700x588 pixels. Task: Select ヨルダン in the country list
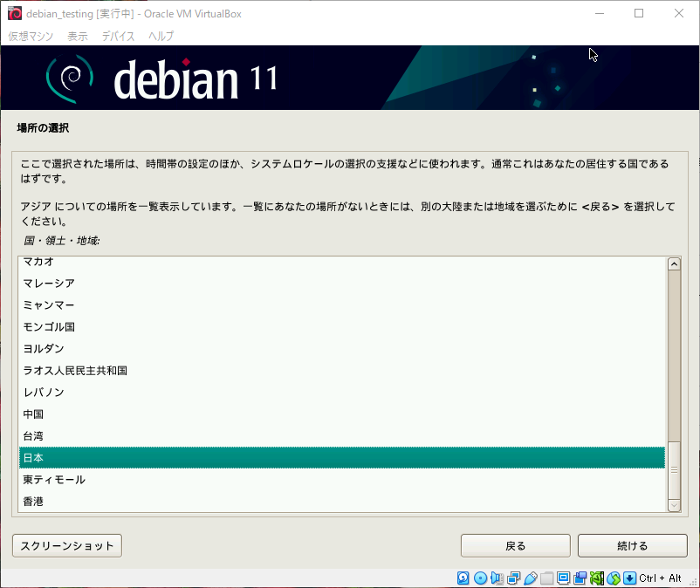(342, 349)
